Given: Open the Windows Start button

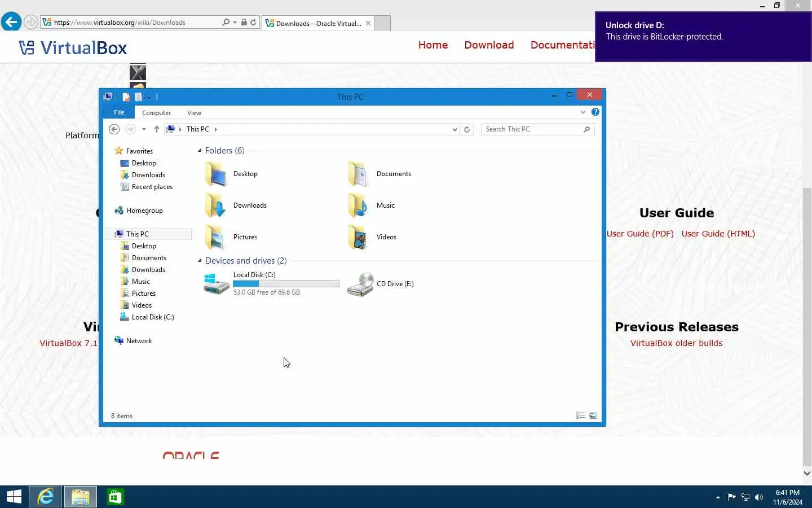Looking at the screenshot, I should click(x=14, y=497).
